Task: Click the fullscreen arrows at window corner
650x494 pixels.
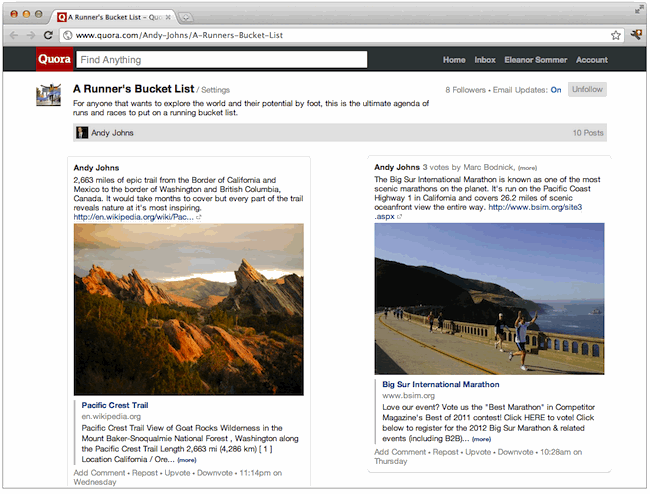Action: pyautogui.click(x=639, y=9)
